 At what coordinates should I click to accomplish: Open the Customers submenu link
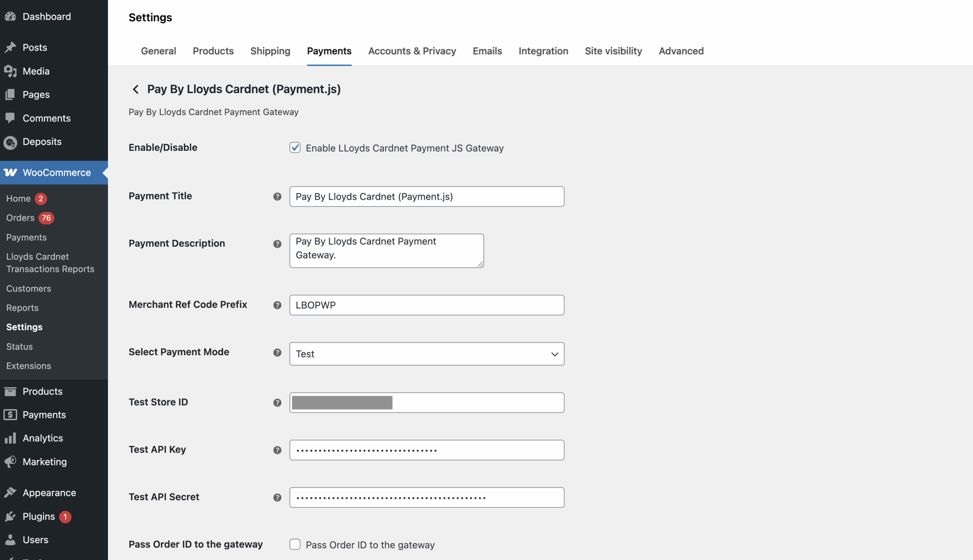(x=29, y=288)
